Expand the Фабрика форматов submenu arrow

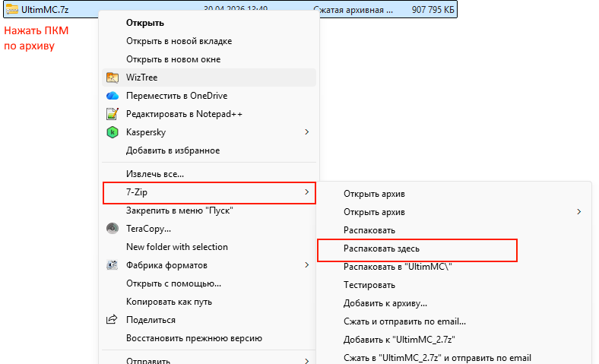tap(306, 265)
